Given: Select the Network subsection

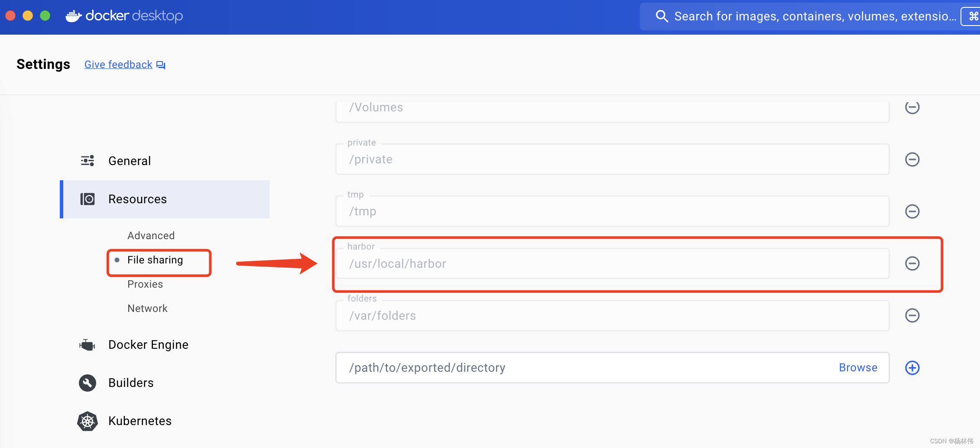Looking at the screenshot, I should pos(147,308).
